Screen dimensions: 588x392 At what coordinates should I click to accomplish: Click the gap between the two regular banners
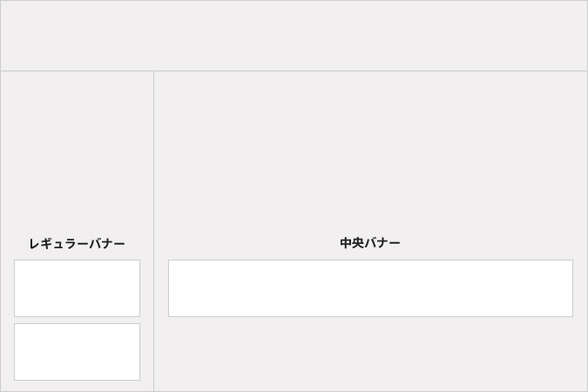coord(77,321)
